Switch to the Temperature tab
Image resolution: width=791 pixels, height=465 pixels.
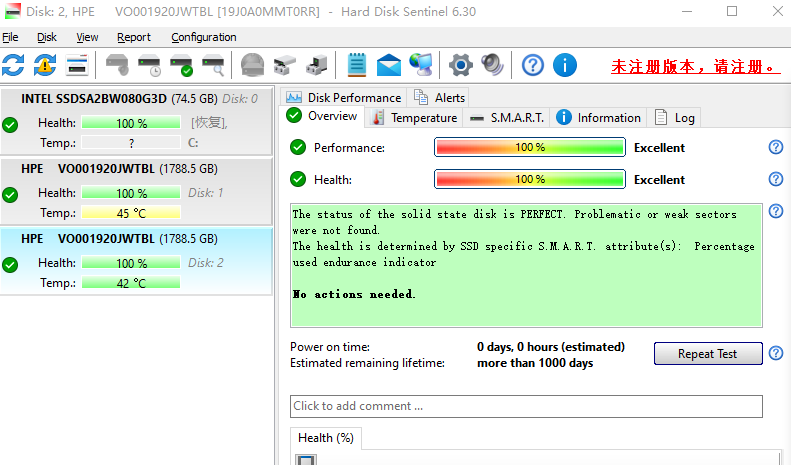tap(413, 117)
